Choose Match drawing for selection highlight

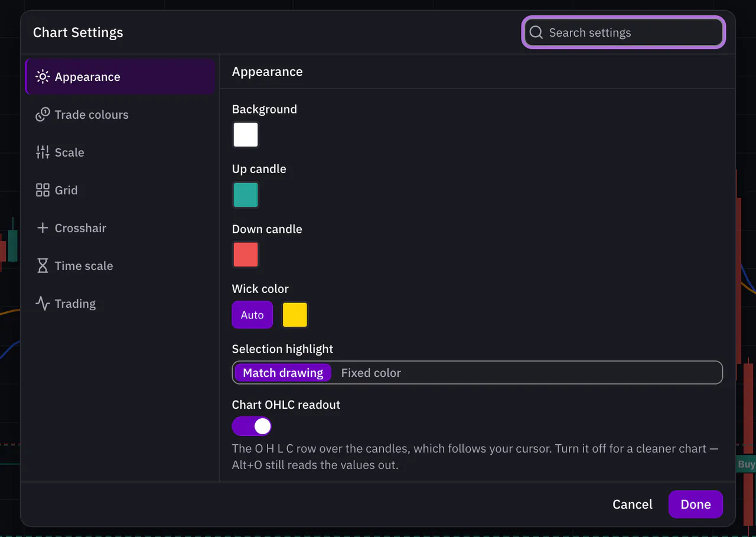pyautogui.click(x=283, y=373)
